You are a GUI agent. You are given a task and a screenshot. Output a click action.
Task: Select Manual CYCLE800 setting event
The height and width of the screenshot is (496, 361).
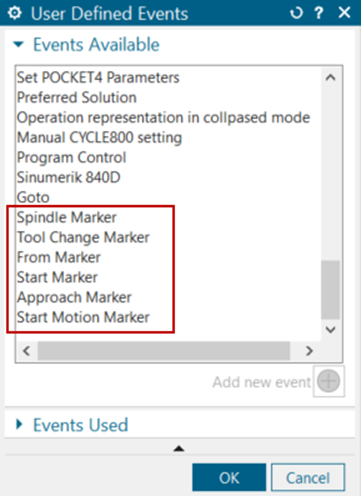99,137
